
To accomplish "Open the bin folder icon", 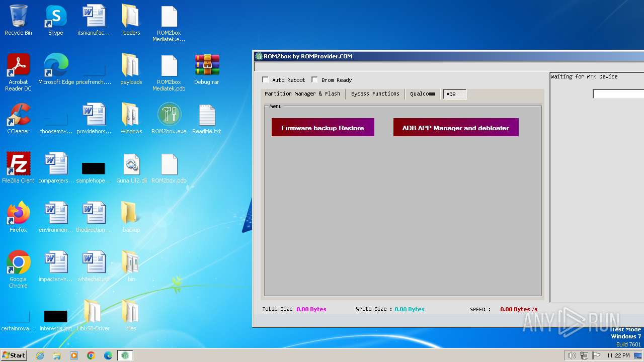I will click(131, 266).
